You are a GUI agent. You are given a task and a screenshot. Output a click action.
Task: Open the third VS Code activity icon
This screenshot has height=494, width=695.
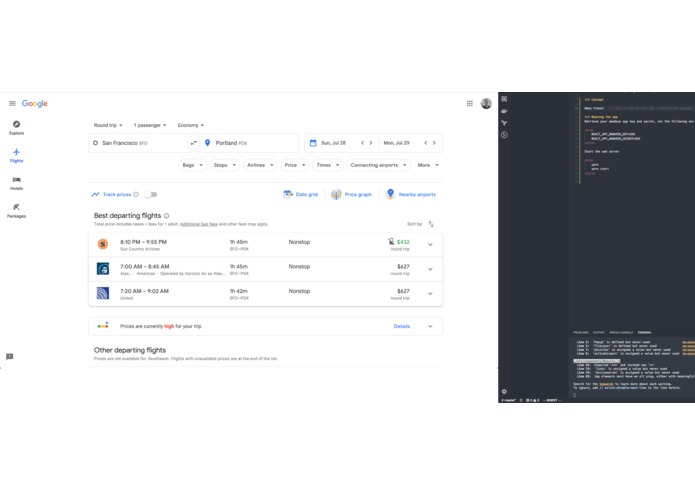click(504, 123)
